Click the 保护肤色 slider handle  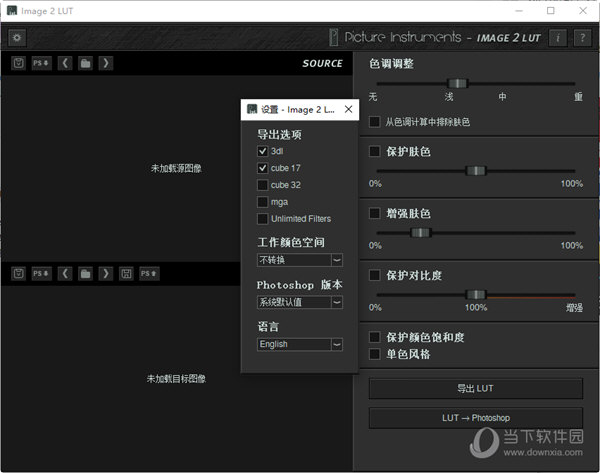(x=476, y=171)
